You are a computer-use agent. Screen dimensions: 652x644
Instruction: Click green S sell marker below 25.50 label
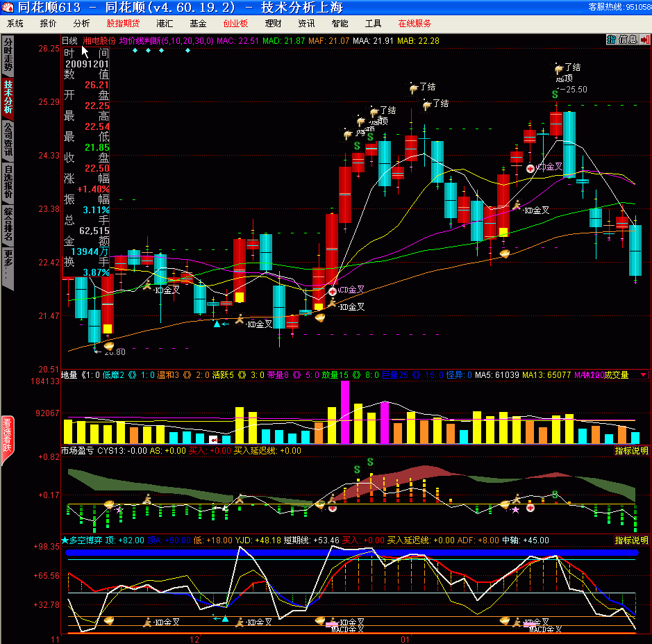coord(555,95)
